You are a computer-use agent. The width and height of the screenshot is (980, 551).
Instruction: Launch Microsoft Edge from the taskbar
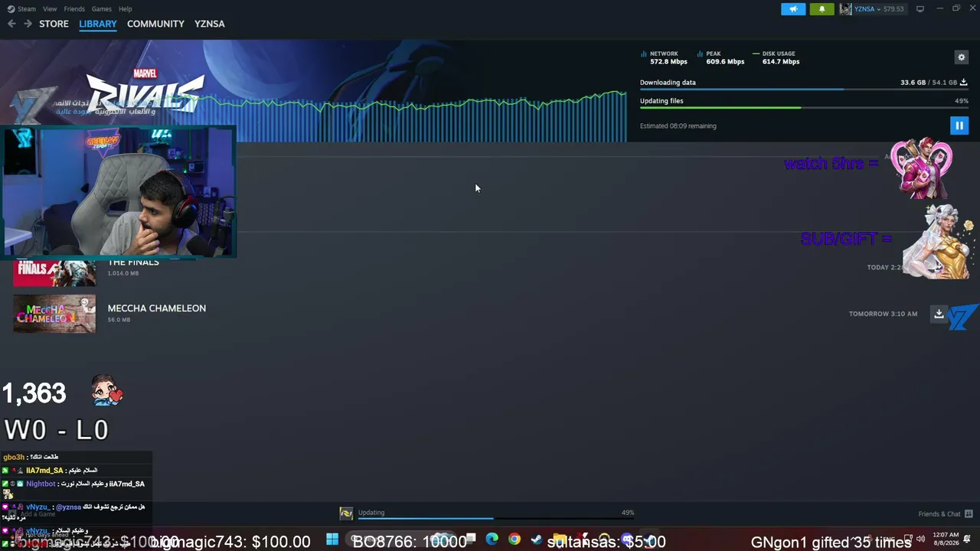tap(492, 540)
